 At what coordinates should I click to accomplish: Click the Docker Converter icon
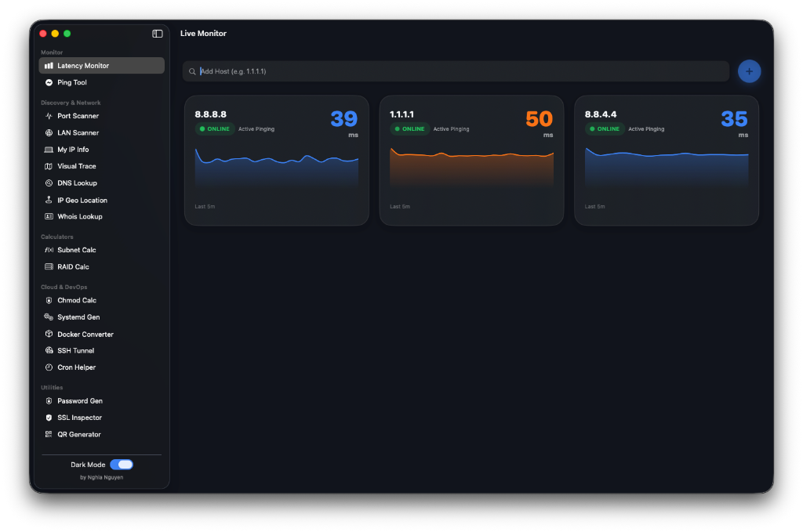(x=49, y=334)
